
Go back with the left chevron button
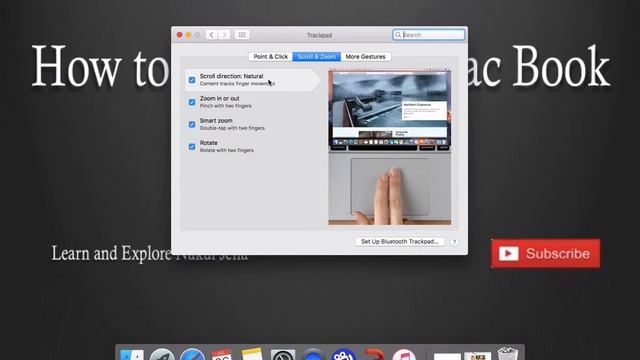pyautogui.click(x=211, y=35)
